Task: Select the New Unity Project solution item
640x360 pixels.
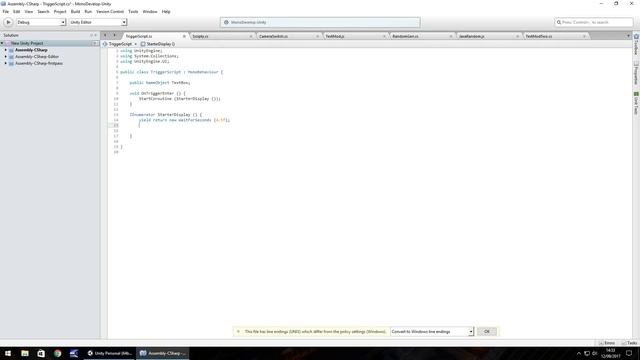Action: pyautogui.click(x=27, y=43)
